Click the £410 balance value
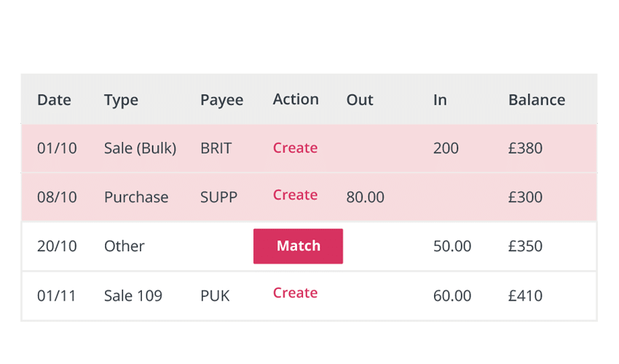 [525, 296]
